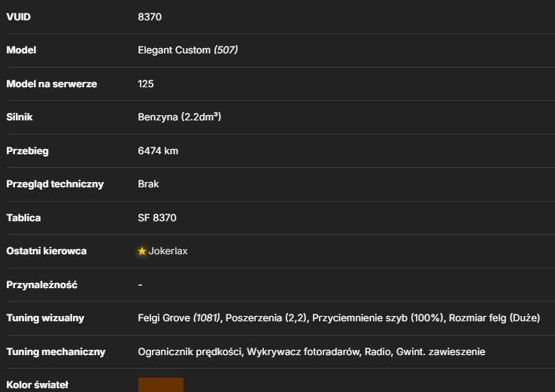Click the gold star icon beside Jokerlax
The width and height of the screenshot is (555, 392).
(141, 251)
